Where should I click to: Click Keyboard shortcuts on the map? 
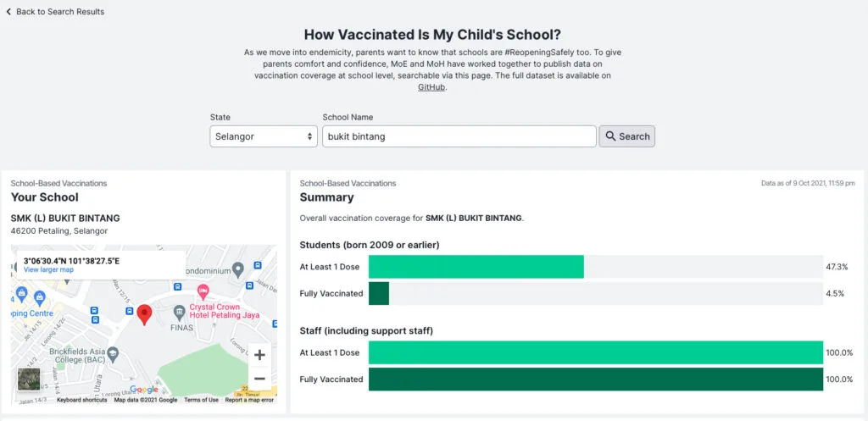click(x=82, y=400)
